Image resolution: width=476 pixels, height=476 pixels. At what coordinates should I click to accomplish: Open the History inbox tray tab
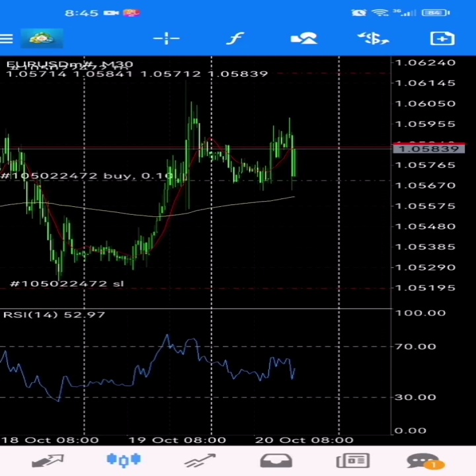point(276,461)
